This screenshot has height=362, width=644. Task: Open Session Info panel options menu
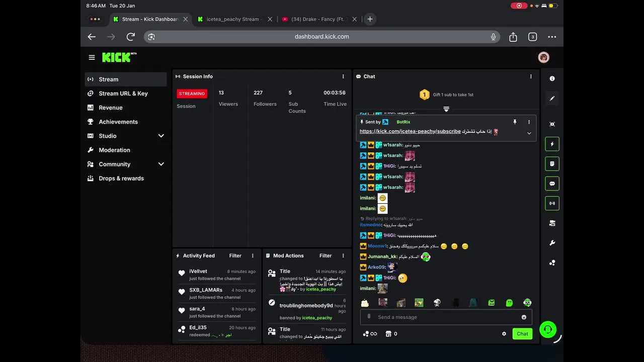(343, 76)
